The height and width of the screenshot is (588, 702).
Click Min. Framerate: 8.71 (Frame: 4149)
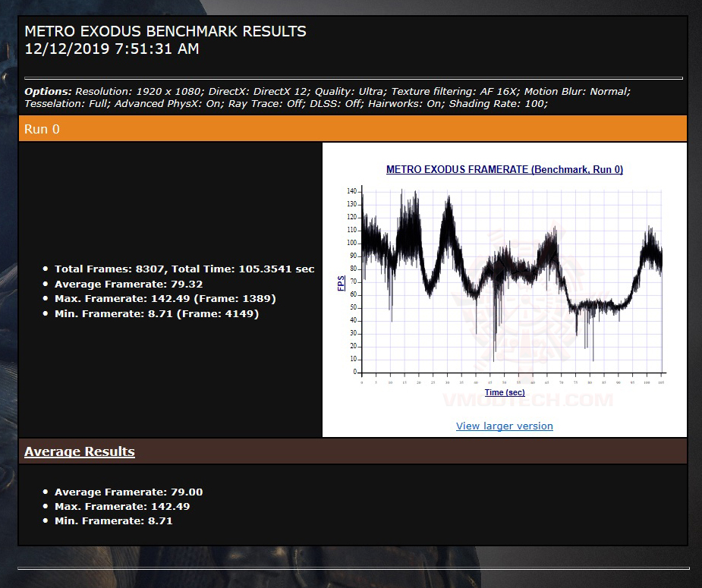pyautogui.click(x=156, y=313)
